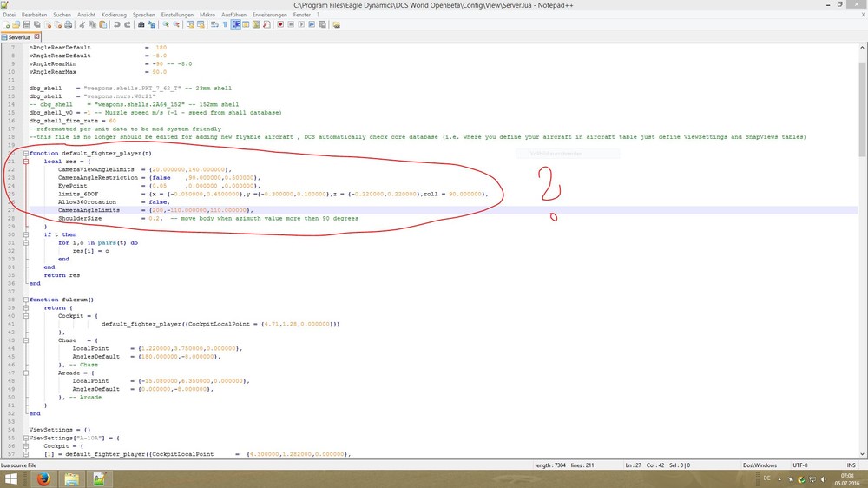Start macro recording with red dot icon
The height and width of the screenshot is (488, 868).
(x=280, y=24)
